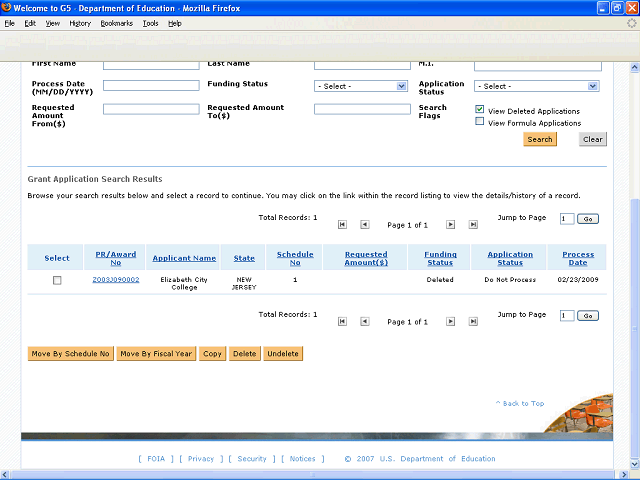The image size is (640, 480).
Task: Select the Elizabeth City College record checkbox
Action: point(57,280)
